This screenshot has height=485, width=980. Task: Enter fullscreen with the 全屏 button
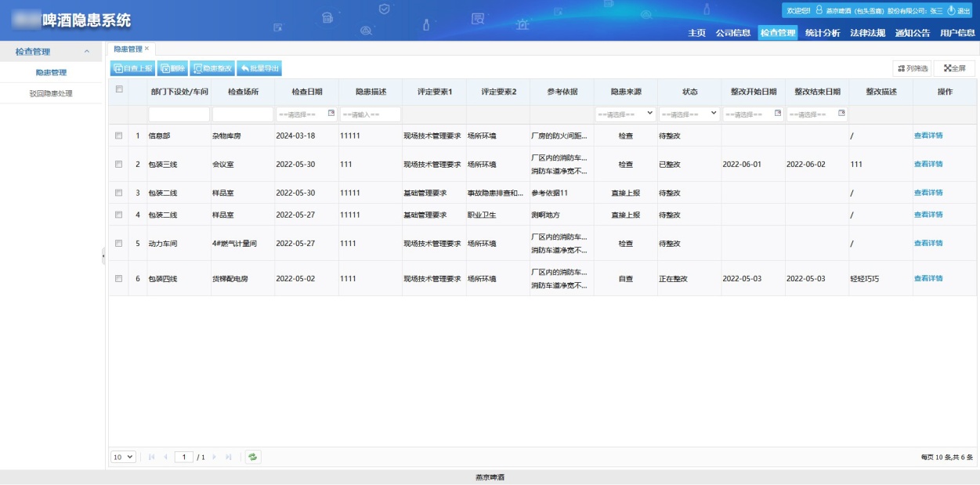point(954,68)
